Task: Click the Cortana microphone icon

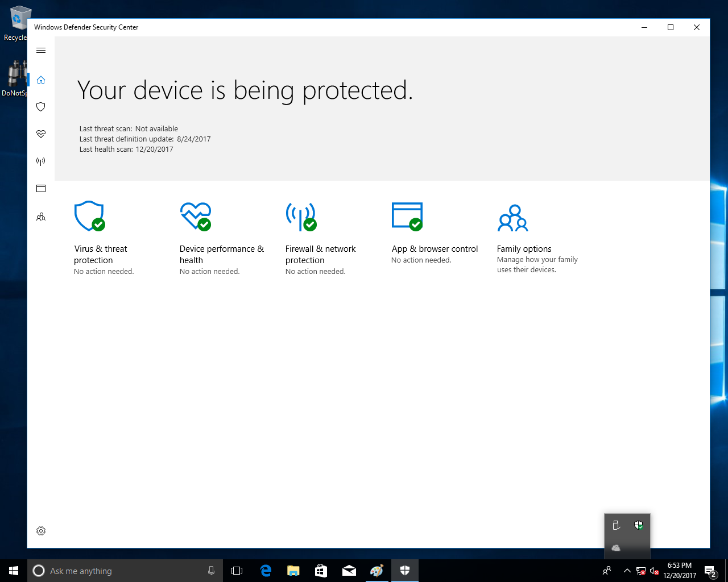Action: tap(211, 571)
